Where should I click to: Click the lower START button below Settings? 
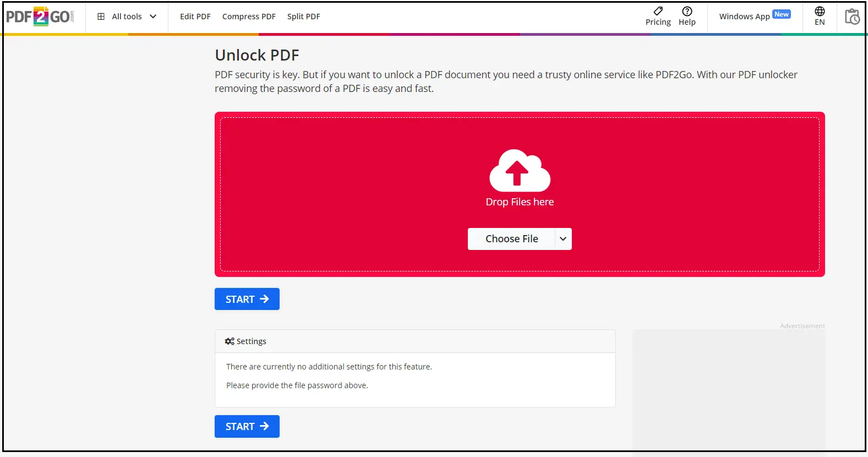(x=247, y=427)
